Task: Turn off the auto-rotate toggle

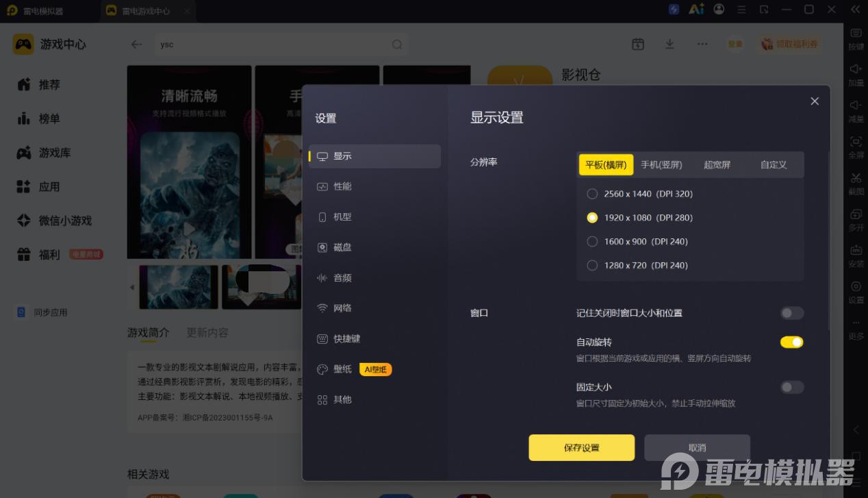Action: (x=792, y=342)
